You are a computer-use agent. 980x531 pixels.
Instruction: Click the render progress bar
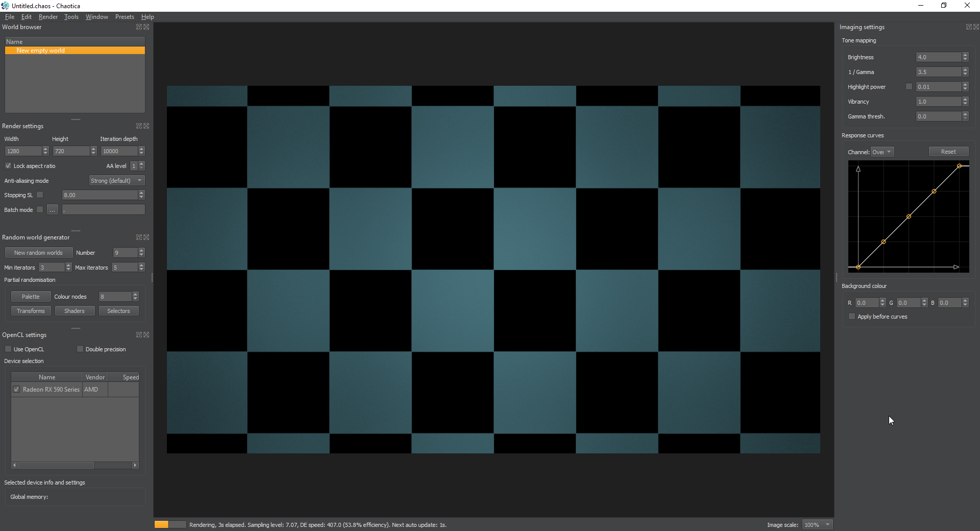pos(170,525)
